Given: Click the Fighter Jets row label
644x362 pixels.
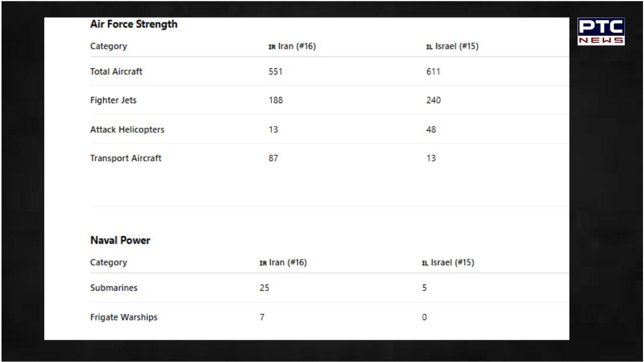Looking at the screenshot, I should [x=113, y=100].
